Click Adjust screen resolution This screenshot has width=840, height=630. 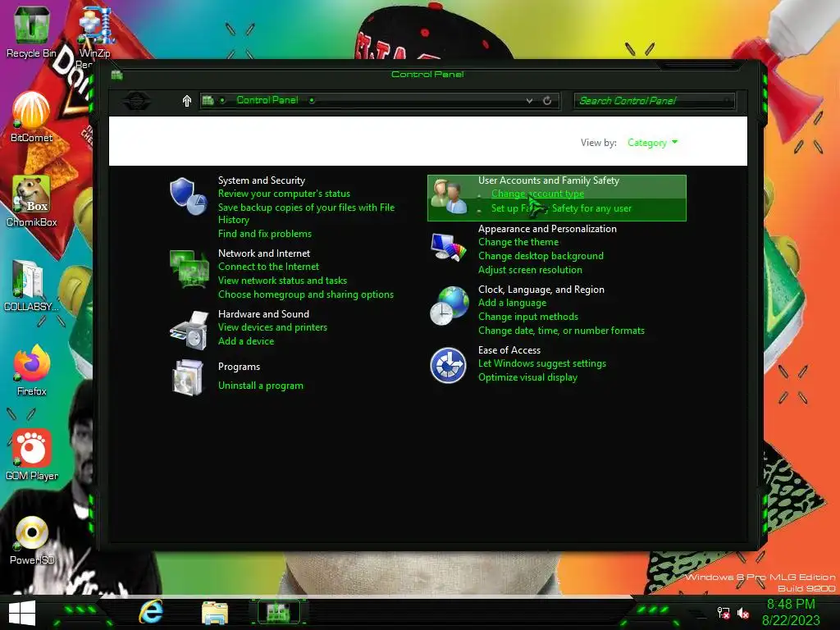pos(531,270)
